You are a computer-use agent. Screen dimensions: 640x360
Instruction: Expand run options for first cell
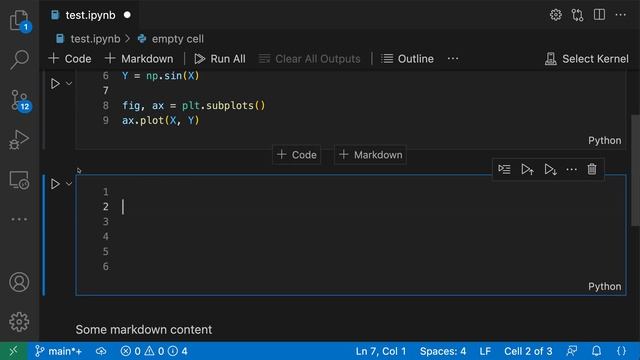coord(69,84)
